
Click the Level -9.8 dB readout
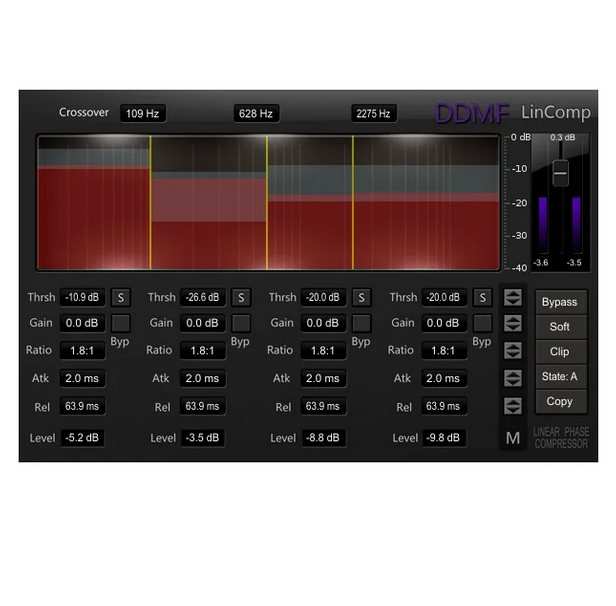click(444, 438)
